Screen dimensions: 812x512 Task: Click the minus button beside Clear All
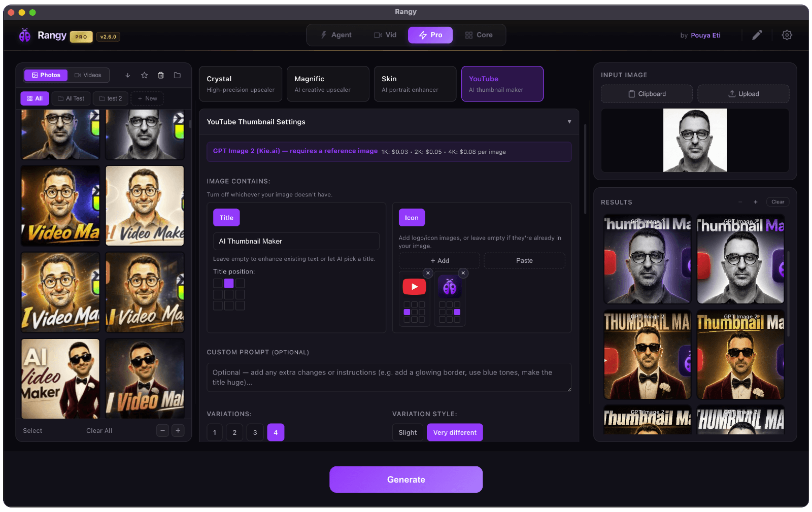tap(162, 430)
